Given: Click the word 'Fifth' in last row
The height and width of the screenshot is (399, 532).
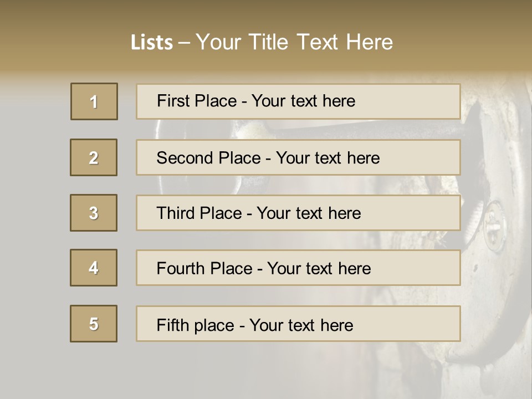Looking at the screenshot, I should click(172, 325).
